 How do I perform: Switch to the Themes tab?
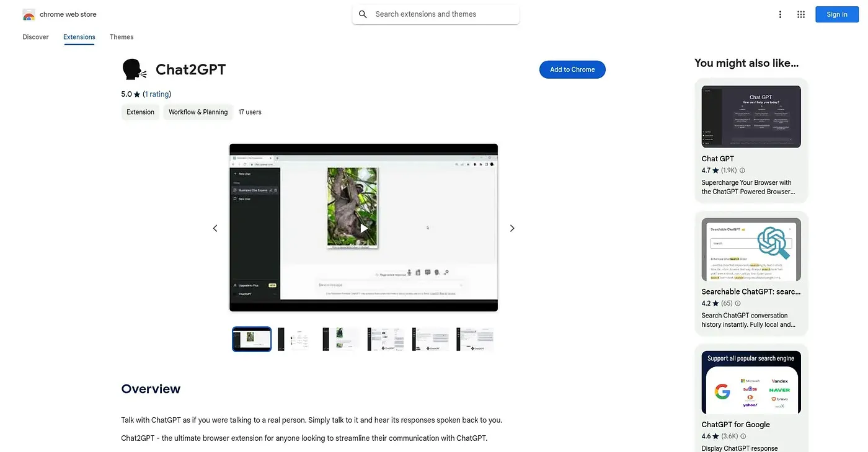coord(122,37)
